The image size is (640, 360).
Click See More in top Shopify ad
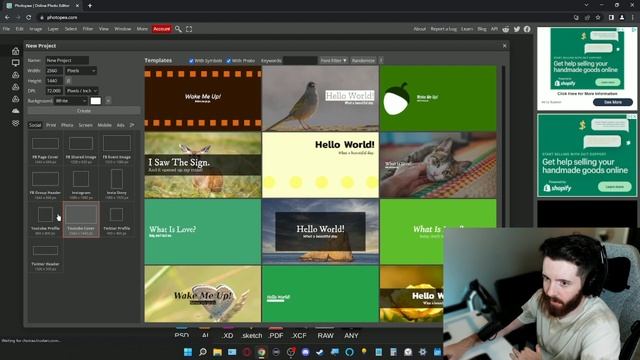(x=613, y=102)
